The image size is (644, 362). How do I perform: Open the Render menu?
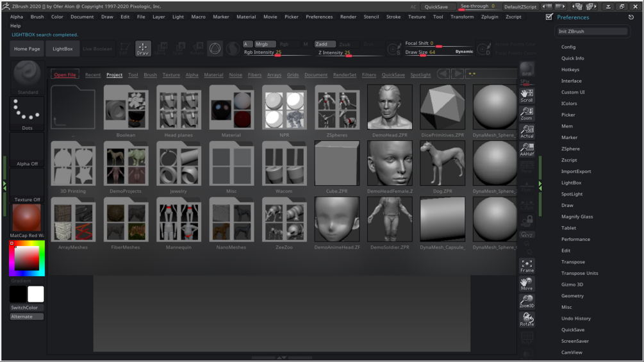[349, 17]
